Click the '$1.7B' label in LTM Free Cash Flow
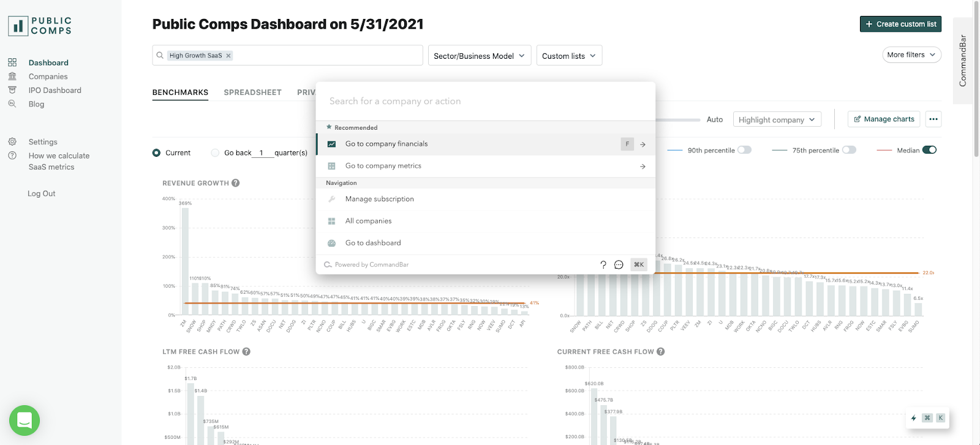The width and height of the screenshot is (980, 445). [190, 379]
